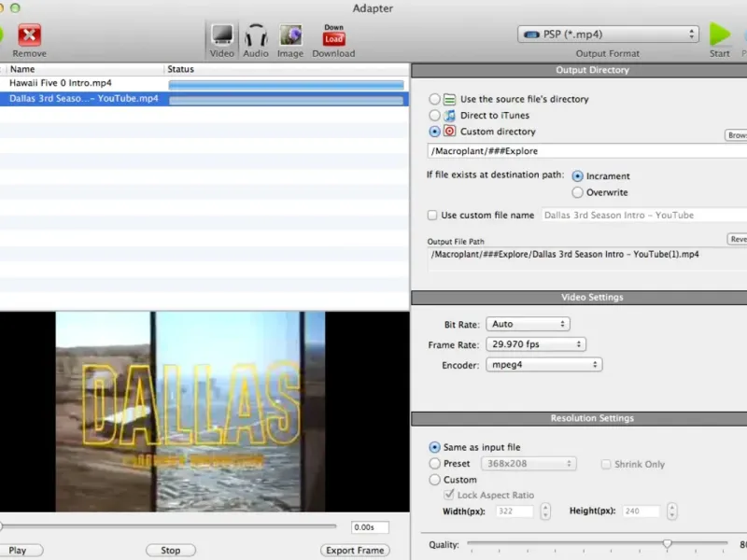Open the PSP (*.mp4) output format dropdown
Viewport: 747px width, 560px height.
click(608, 35)
